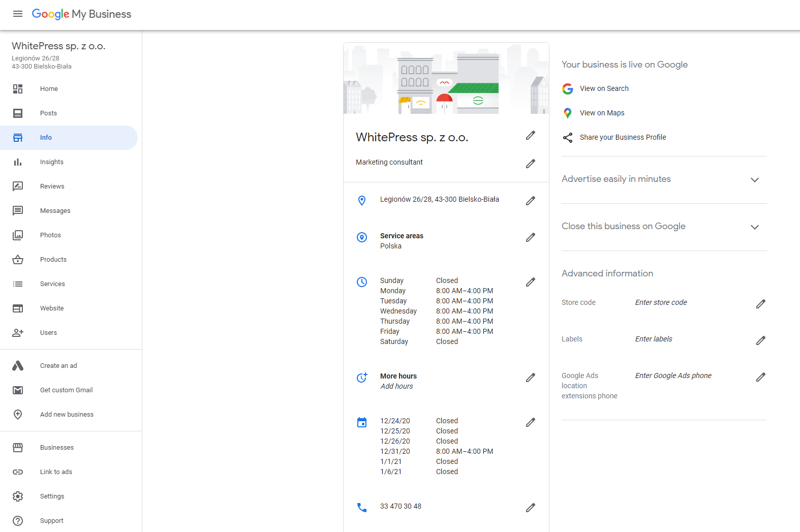Edit the weekly business hours

[531, 282]
